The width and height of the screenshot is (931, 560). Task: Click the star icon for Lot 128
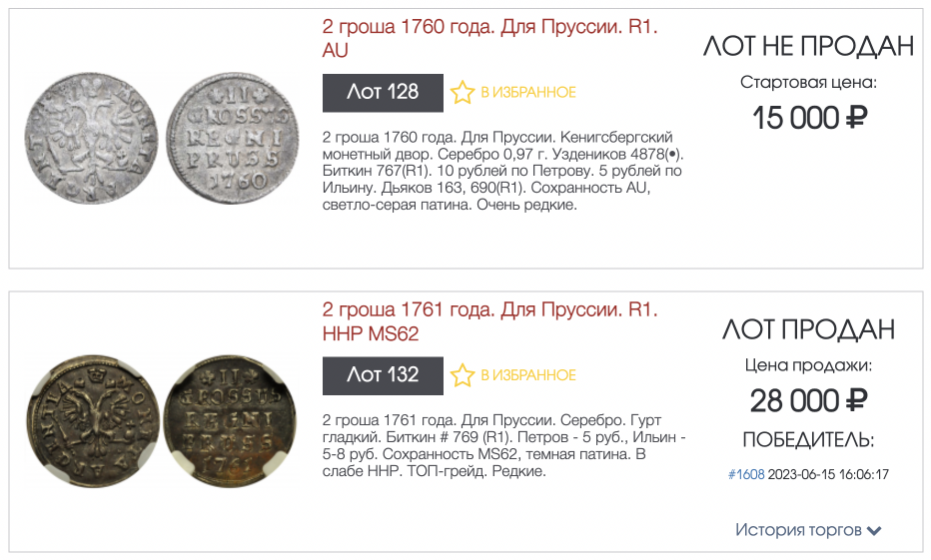point(462,93)
